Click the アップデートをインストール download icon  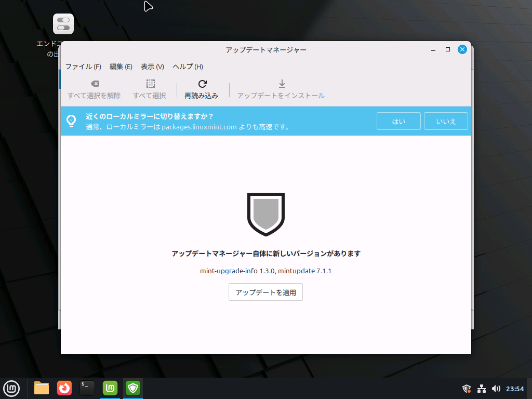[281, 89]
